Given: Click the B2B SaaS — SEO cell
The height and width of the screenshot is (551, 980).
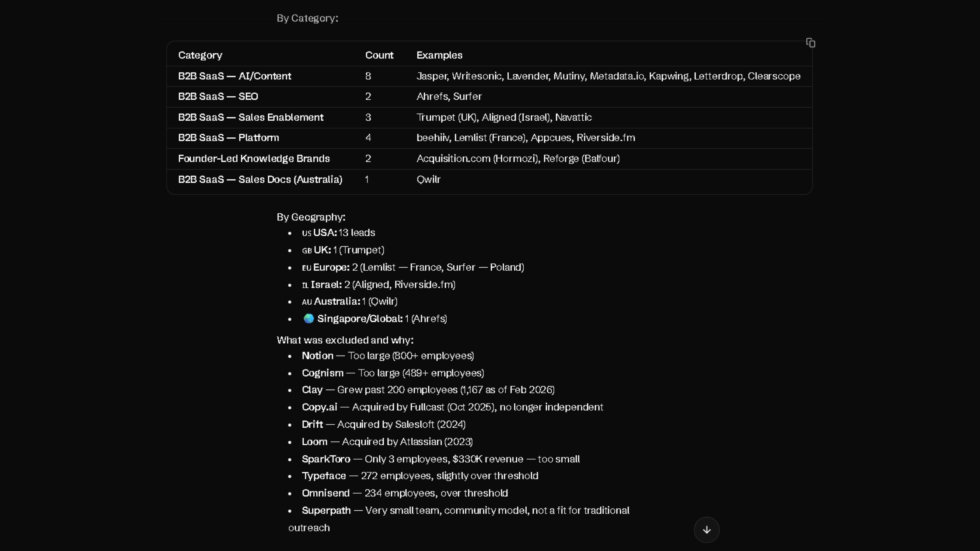Looking at the screenshot, I should [x=218, y=97].
